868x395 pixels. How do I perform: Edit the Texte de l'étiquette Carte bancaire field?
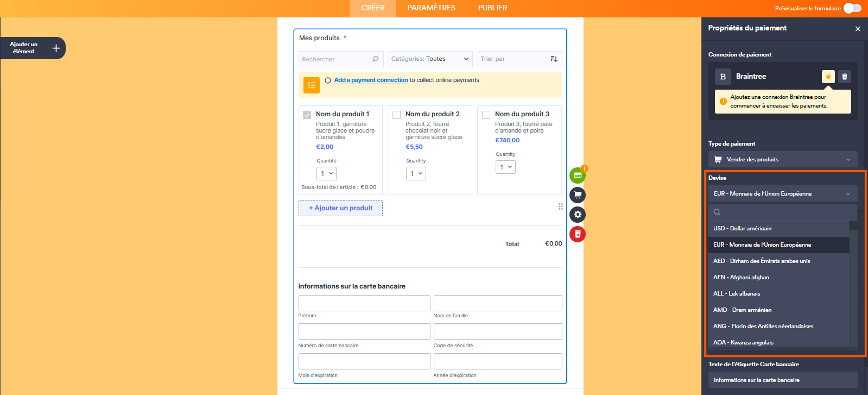[783, 380]
